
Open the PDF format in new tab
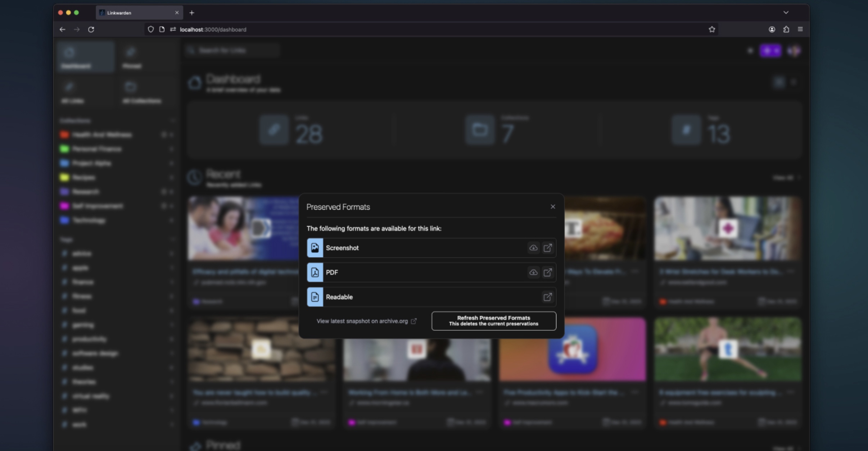(x=547, y=272)
